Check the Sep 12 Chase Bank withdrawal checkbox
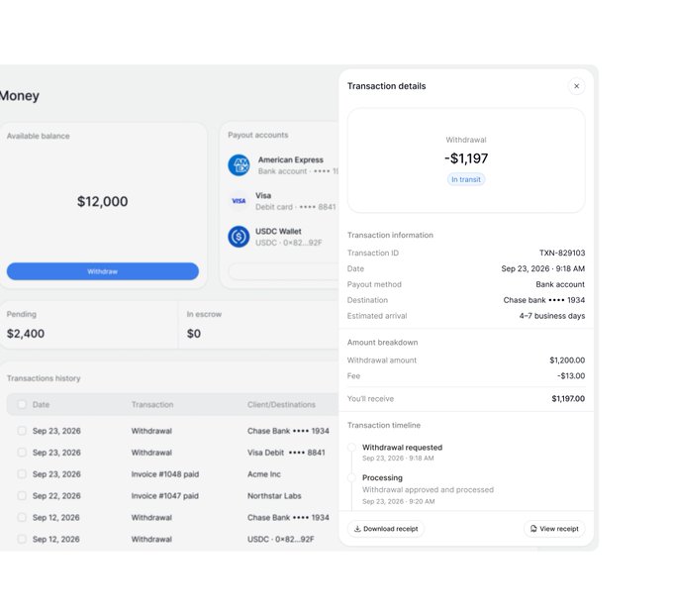 (22, 518)
